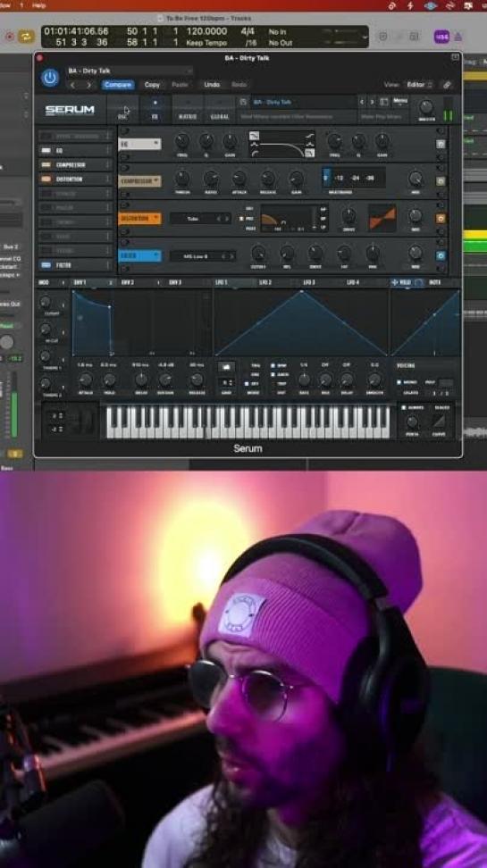This screenshot has width=487, height=868.
Task: Open the Distortion module dropdown
Action: (x=139, y=218)
